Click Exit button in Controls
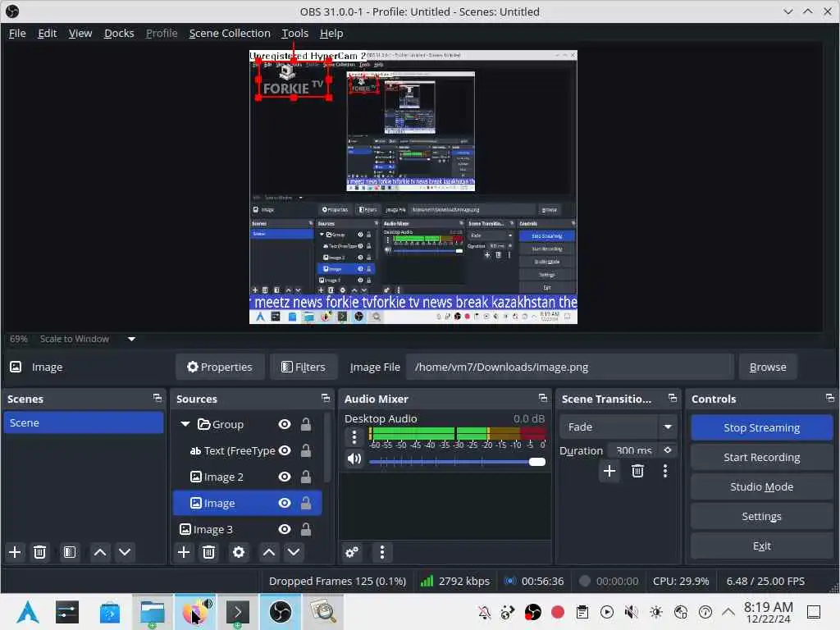840x630 pixels. 762,546
